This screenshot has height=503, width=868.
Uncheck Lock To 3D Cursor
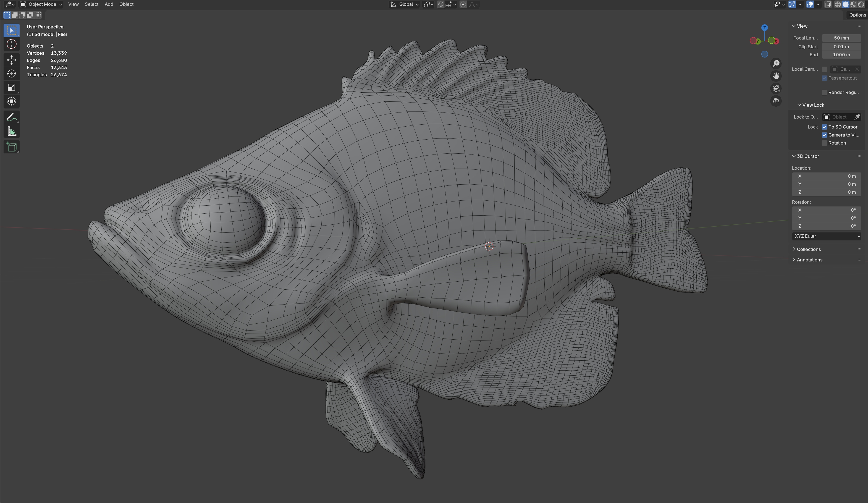[x=824, y=127]
